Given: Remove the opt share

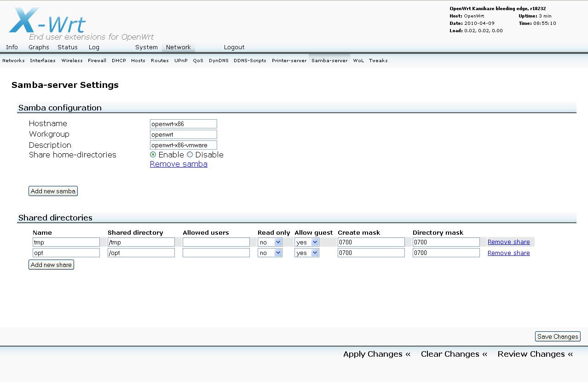Looking at the screenshot, I should [508, 253].
